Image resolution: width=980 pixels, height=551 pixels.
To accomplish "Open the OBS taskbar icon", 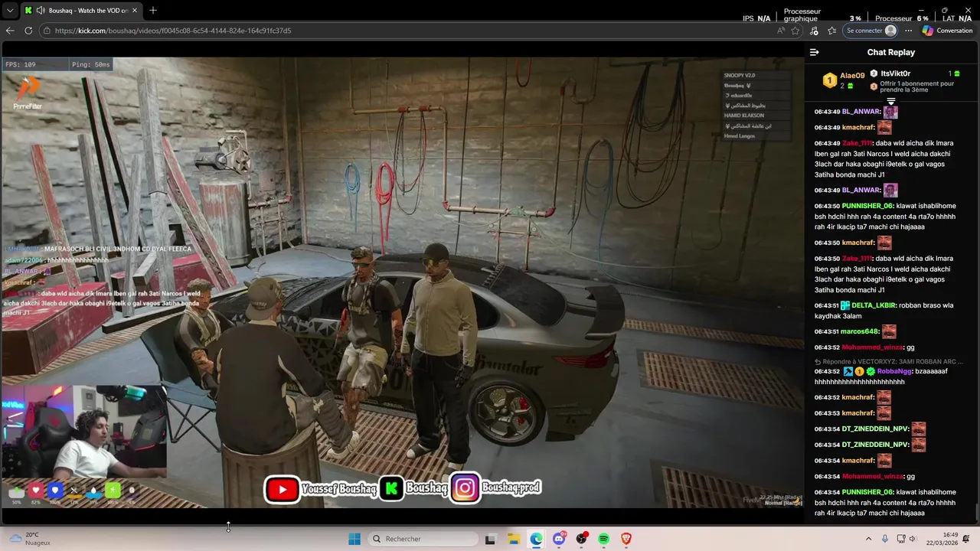I will click(x=582, y=539).
